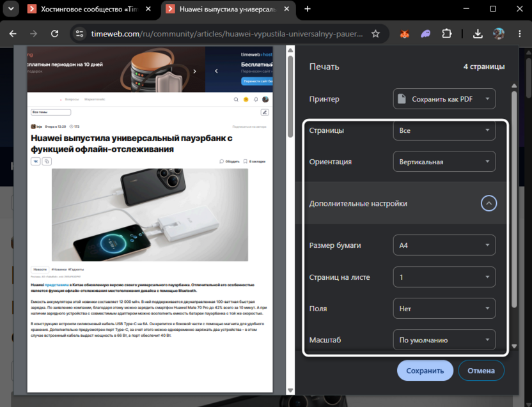This screenshot has width=532, height=407.
Task: Click next banner arrow in preview
Action: (x=195, y=71)
